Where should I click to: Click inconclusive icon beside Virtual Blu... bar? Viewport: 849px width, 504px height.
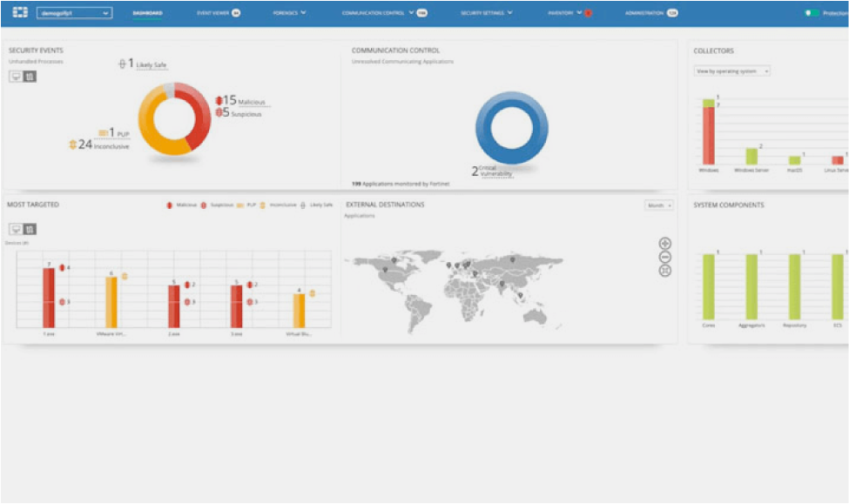click(x=313, y=293)
